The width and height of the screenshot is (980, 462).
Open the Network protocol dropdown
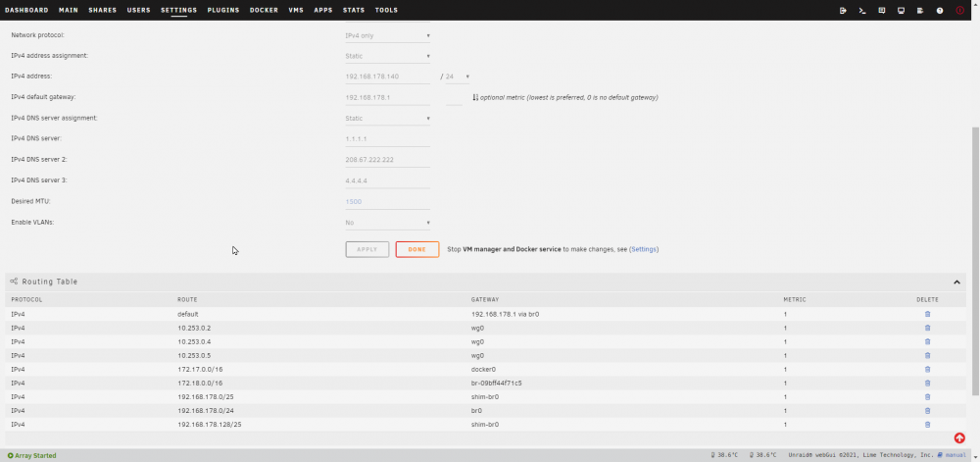click(387, 35)
